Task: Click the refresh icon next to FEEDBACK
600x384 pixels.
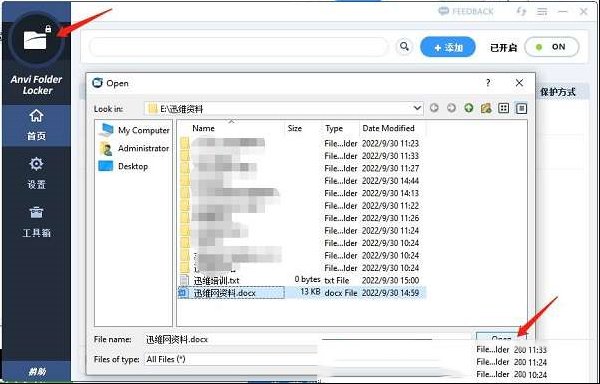Action: (x=521, y=11)
